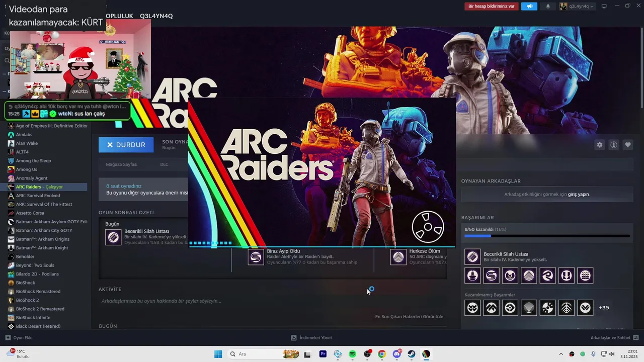Viewport: 644px width, 362px height.
Task: Select Batman: Arkham Knight in library
Action: click(47, 248)
